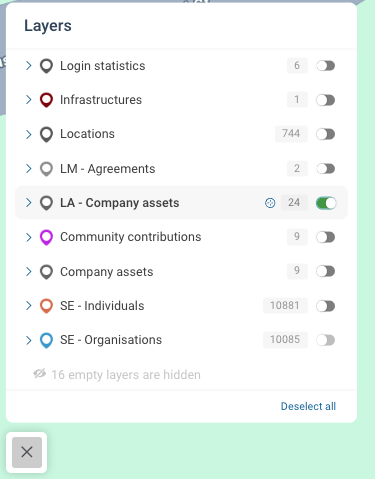The width and height of the screenshot is (375, 479).
Task: Turn on the Infrastructures layer switch
Action: point(326,100)
